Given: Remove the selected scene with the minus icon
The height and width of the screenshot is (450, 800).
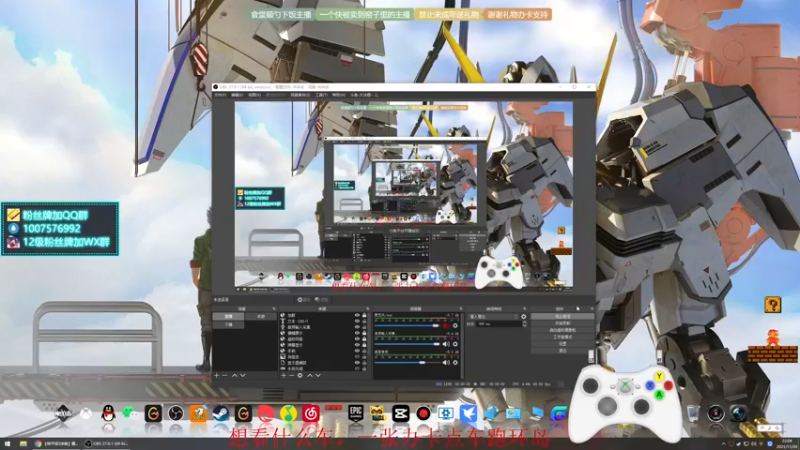Looking at the screenshot, I should point(224,376).
